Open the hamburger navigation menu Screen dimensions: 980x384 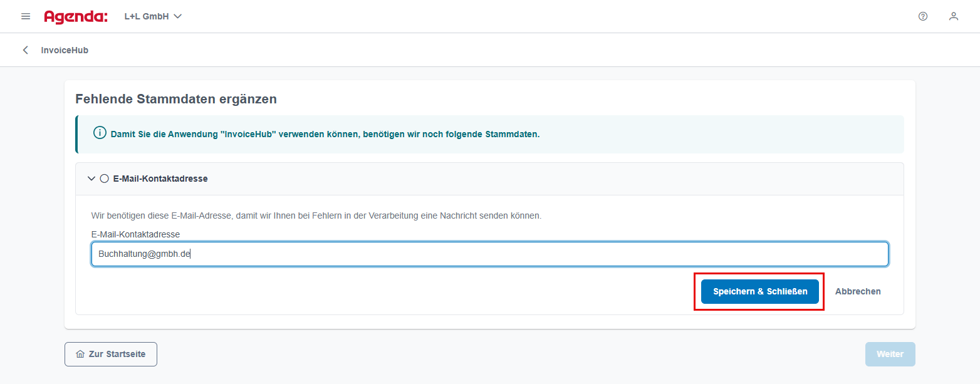pos(26,16)
